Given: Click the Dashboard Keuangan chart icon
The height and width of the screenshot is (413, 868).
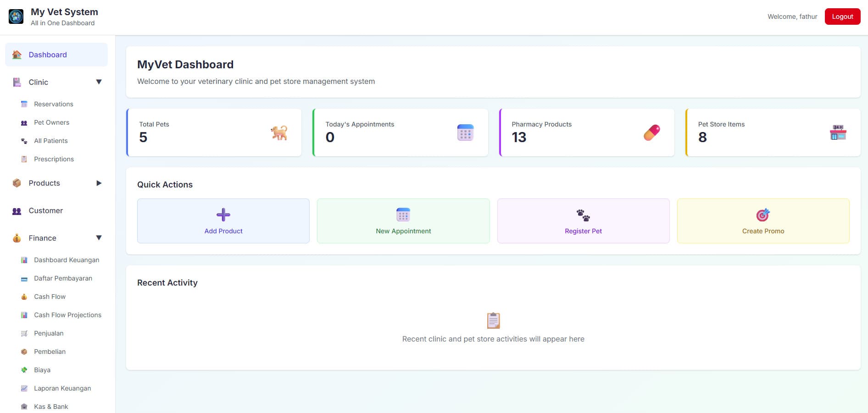Looking at the screenshot, I should click(x=24, y=260).
